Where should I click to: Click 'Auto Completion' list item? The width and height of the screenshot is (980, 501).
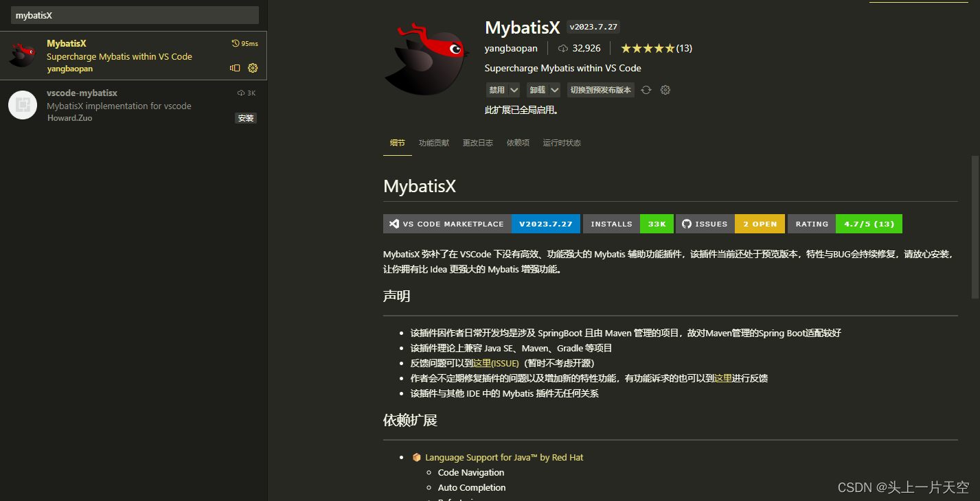pos(472,487)
